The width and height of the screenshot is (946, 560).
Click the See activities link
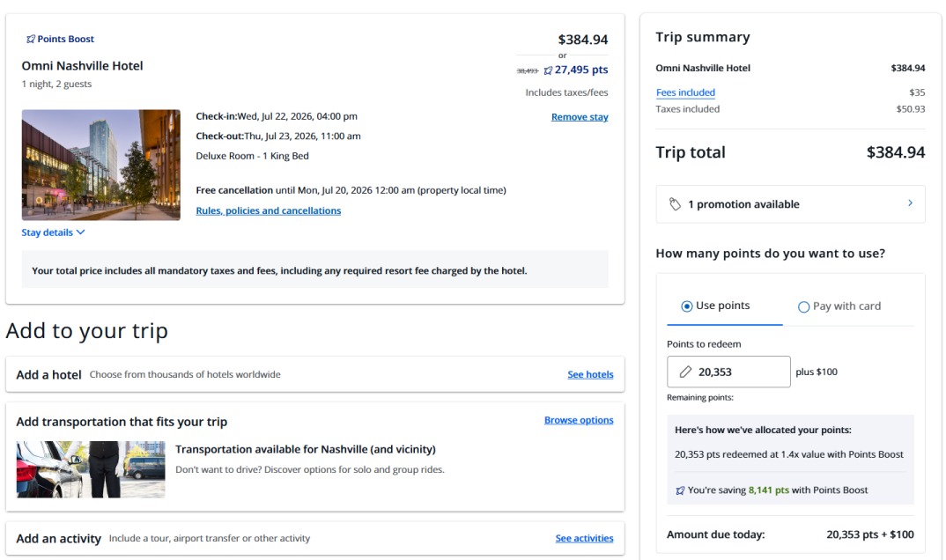584,538
